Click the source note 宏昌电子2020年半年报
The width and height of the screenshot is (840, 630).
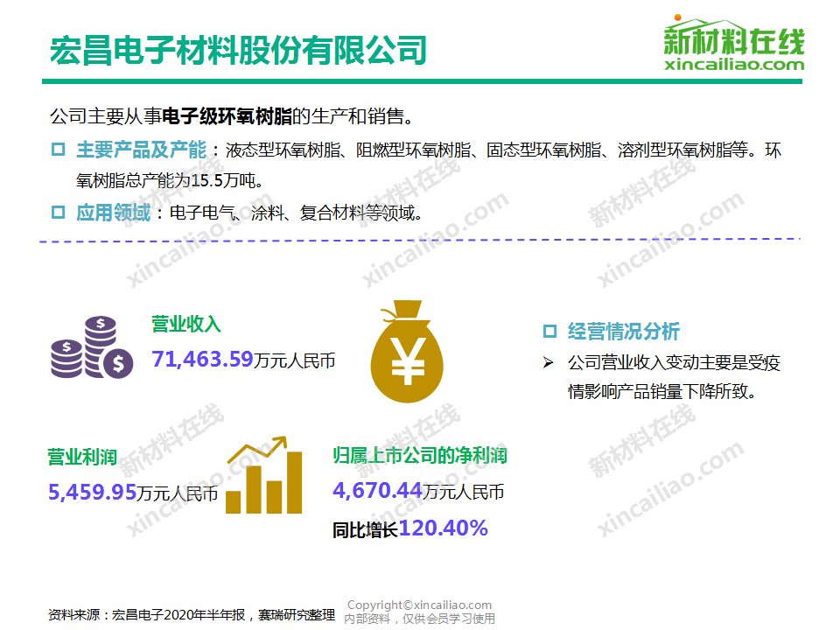(x=178, y=614)
